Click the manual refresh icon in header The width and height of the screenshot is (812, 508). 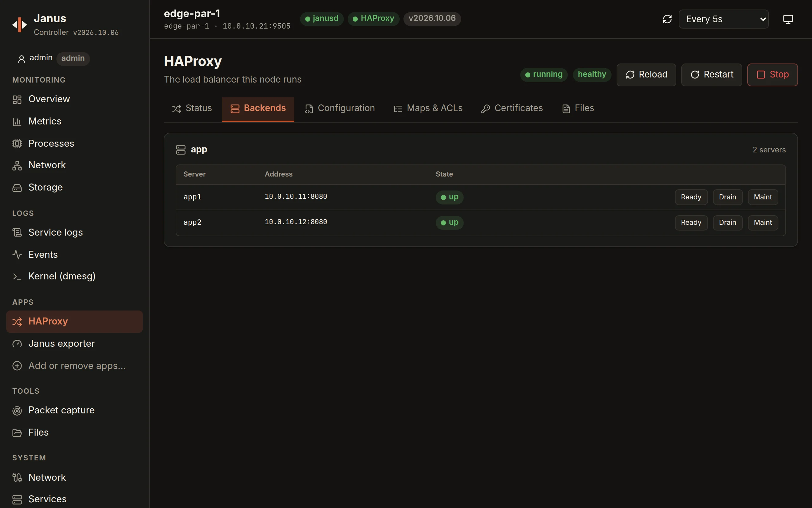click(x=667, y=19)
